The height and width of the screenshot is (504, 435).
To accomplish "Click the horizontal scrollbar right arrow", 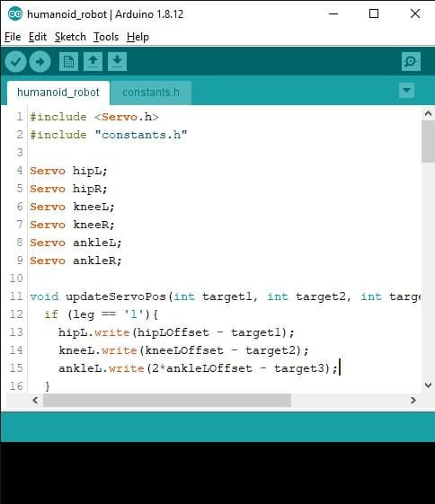I will (413, 400).
